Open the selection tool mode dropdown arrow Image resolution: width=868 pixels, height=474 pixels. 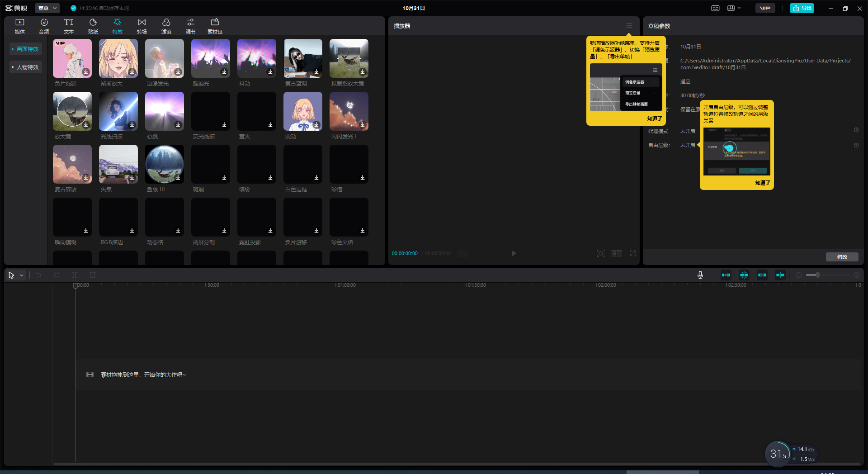coord(21,275)
